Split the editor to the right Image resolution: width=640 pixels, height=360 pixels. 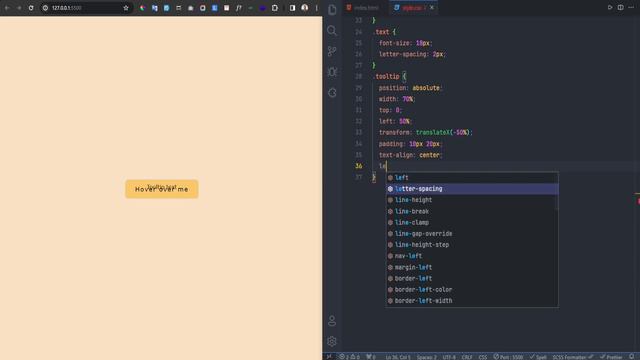coord(620,7)
